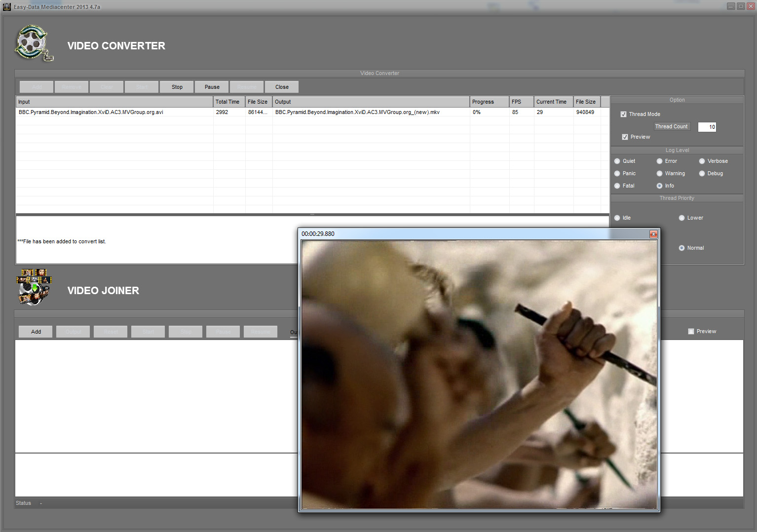Image resolution: width=757 pixels, height=532 pixels.
Task: Close the Easy-Data Mediacenter window
Action: coord(751,6)
